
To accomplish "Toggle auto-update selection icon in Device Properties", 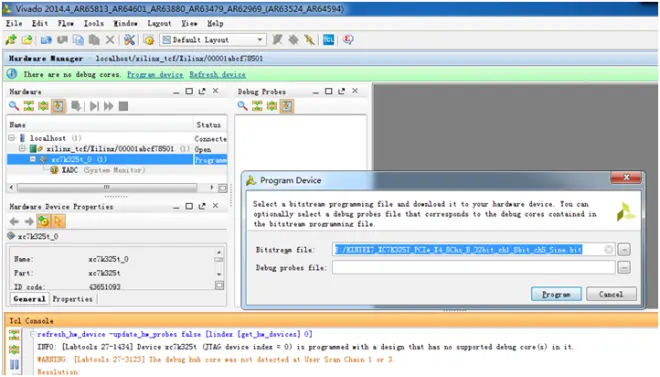I will (x=43, y=221).
